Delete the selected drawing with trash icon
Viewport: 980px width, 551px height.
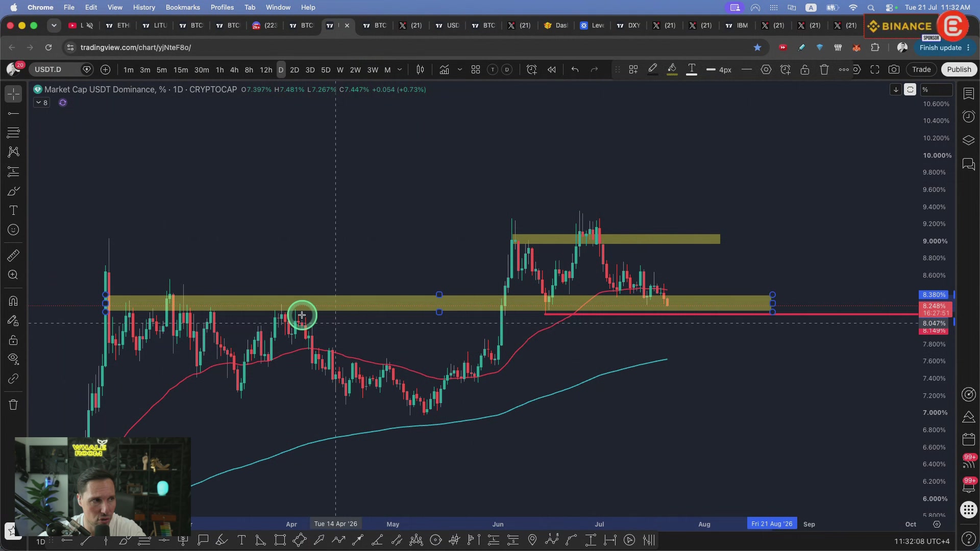pos(824,70)
